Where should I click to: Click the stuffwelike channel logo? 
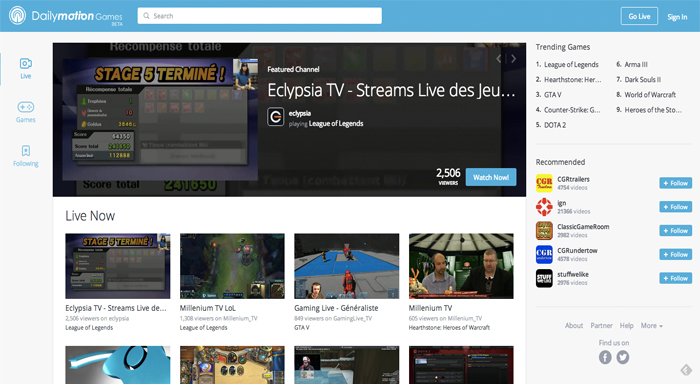[544, 278]
